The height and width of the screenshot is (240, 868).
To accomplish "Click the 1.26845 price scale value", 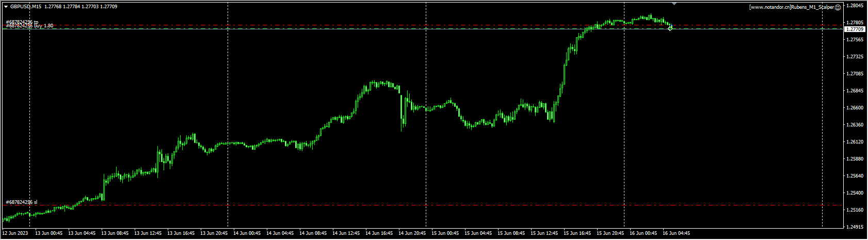I will [855, 91].
